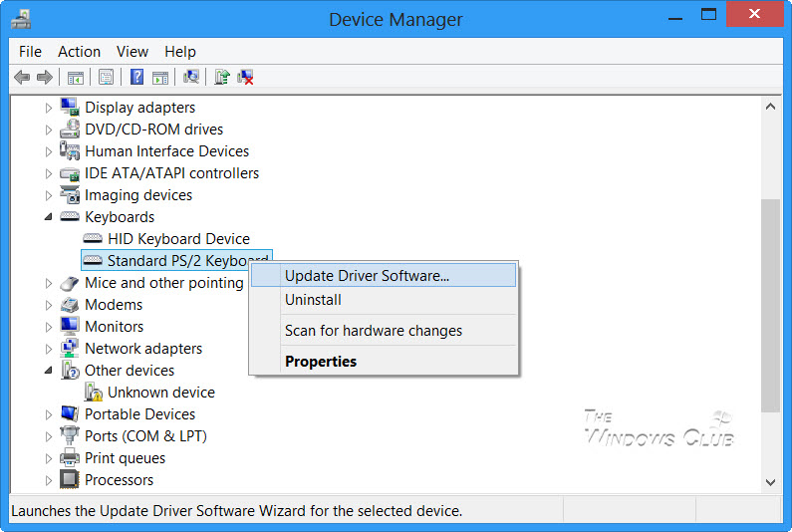Open Properties from the context menu
Image resolution: width=792 pixels, height=532 pixels.
tap(320, 362)
